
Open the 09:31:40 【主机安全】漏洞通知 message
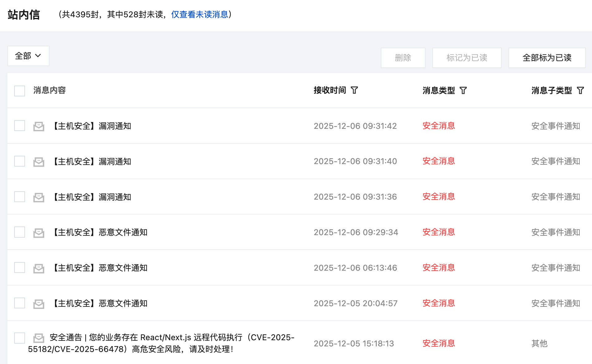pos(92,162)
